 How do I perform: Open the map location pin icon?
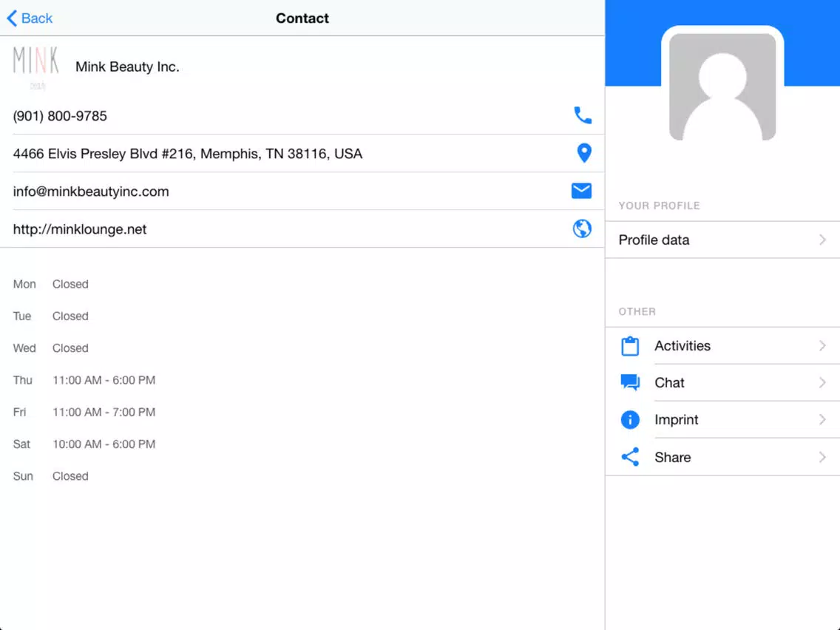[584, 153]
